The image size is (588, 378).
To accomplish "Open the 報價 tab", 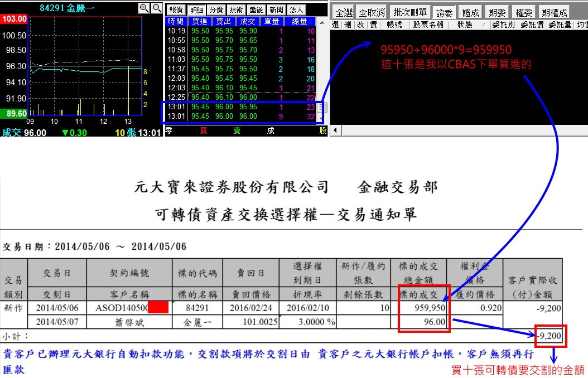I will [176, 9].
